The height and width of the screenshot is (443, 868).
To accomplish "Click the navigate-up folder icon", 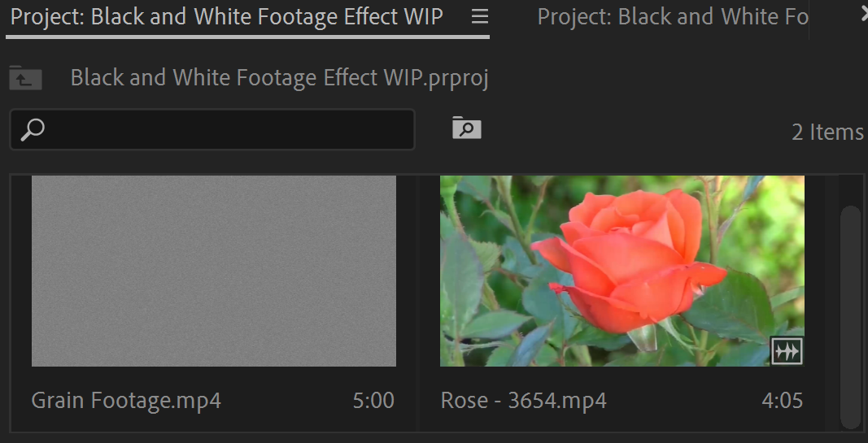I will click(x=25, y=78).
